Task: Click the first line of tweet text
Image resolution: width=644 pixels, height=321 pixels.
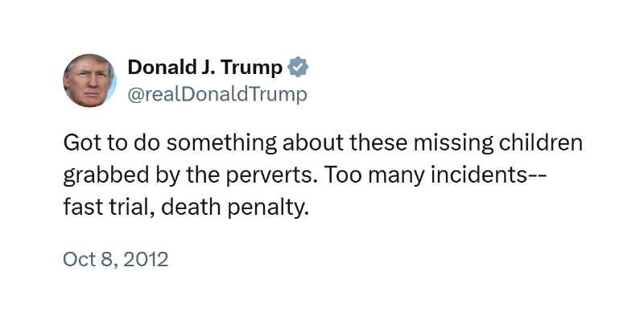Action: (x=323, y=144)
